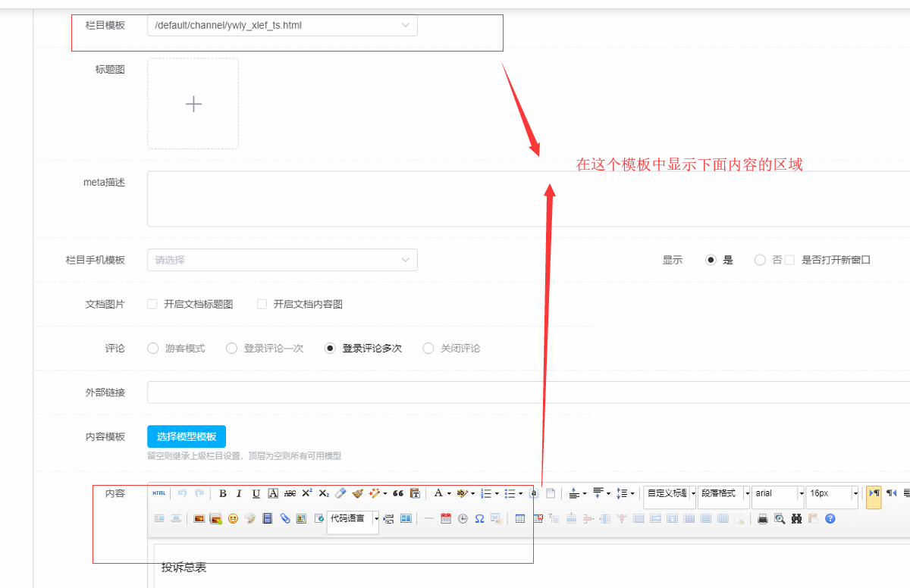Screen dimensions: 910x588
Task: Click the 选择模型模板 button
Action: point(187,436)
